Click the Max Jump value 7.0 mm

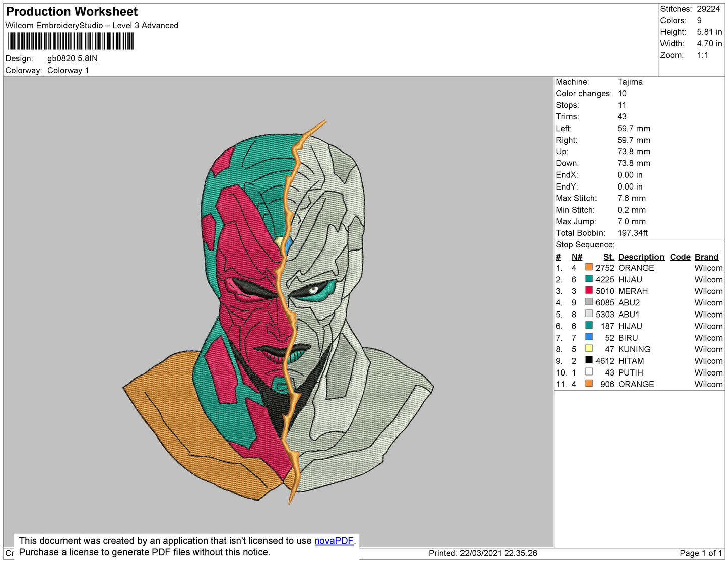click(631, 221)
